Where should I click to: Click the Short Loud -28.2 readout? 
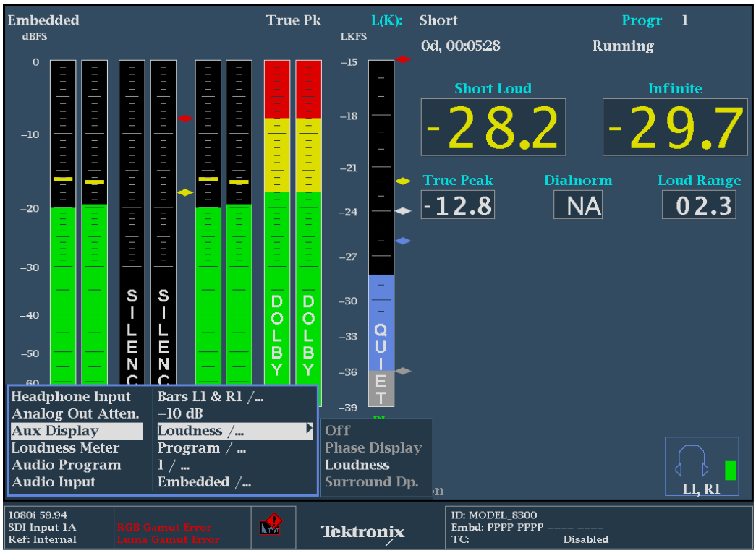(x=493, y=127)
